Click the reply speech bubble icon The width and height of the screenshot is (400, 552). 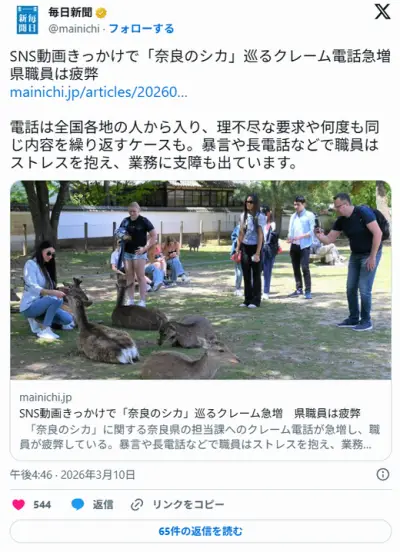pos(77,504)
